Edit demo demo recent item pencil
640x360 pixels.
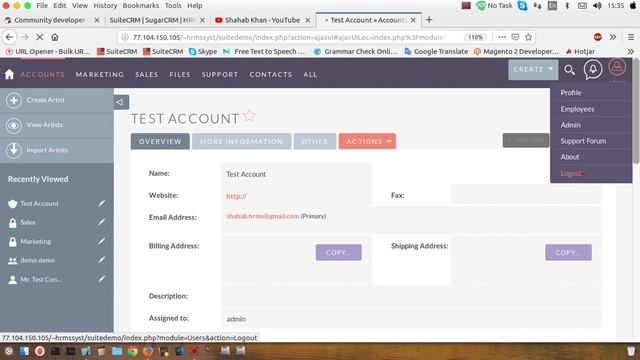pos(101,260)
